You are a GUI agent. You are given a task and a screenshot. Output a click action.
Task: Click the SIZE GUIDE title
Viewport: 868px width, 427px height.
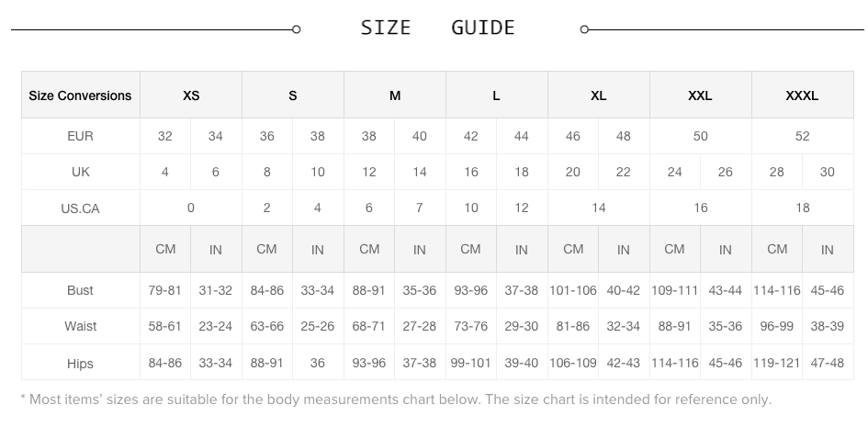[x=438, y=28]
